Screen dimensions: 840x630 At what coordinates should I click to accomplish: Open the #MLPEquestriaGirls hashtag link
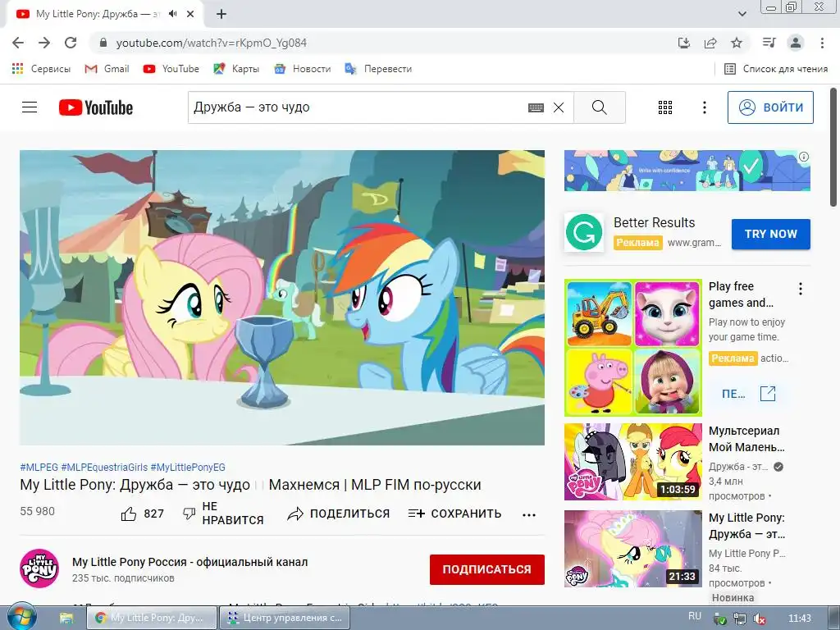click(104, 467)
